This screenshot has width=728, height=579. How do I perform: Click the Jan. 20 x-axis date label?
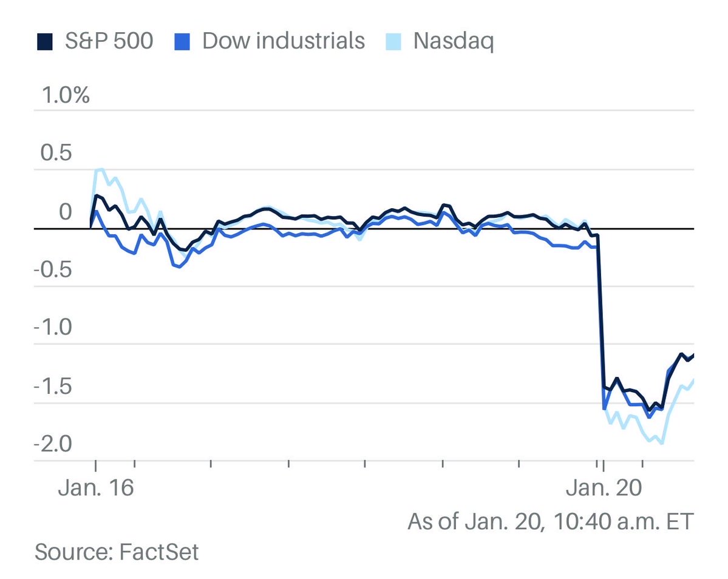pos(604,489)
